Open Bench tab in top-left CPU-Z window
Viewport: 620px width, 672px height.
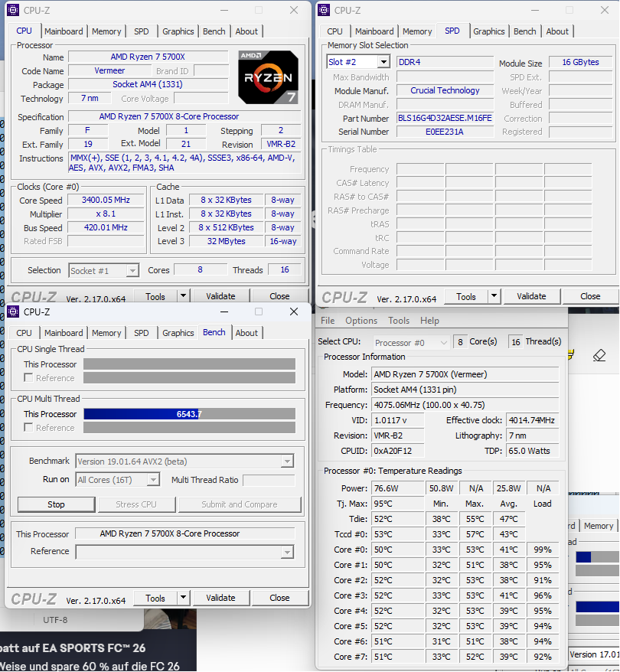click(214, 31)
